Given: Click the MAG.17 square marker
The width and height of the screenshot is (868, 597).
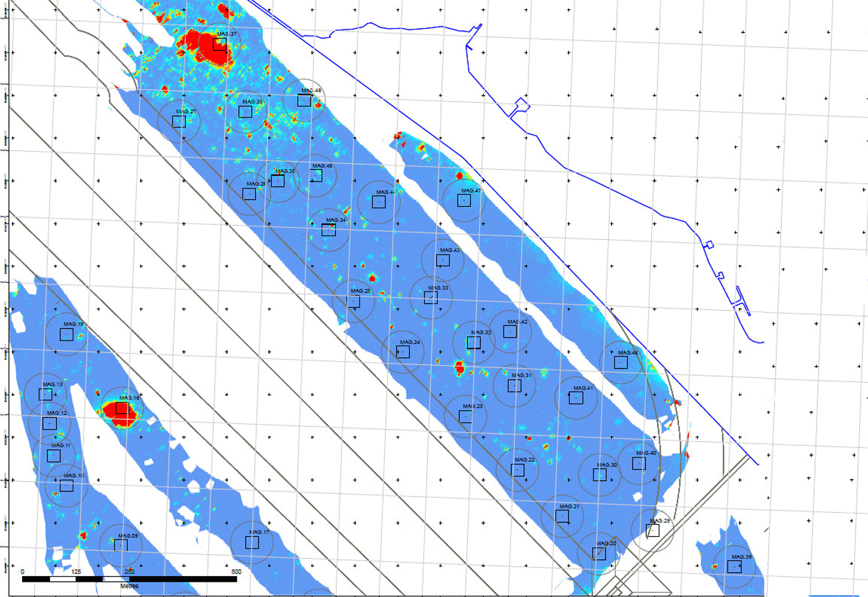Looking at the screenshot, I should coord(252,542).
